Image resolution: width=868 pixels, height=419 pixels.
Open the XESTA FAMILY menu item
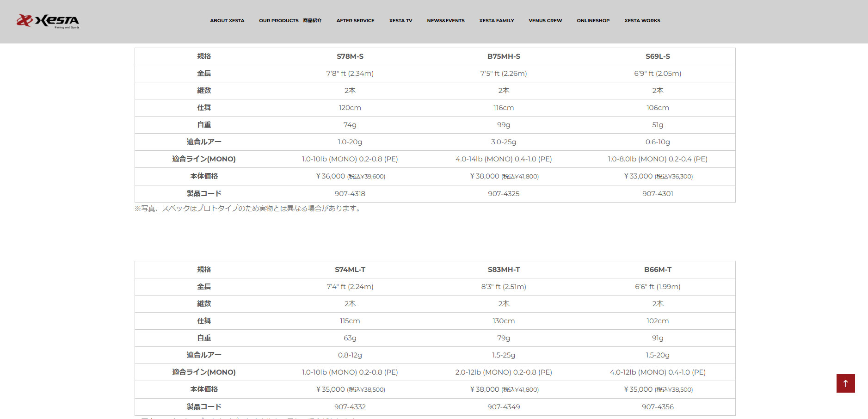click(497, 21)
